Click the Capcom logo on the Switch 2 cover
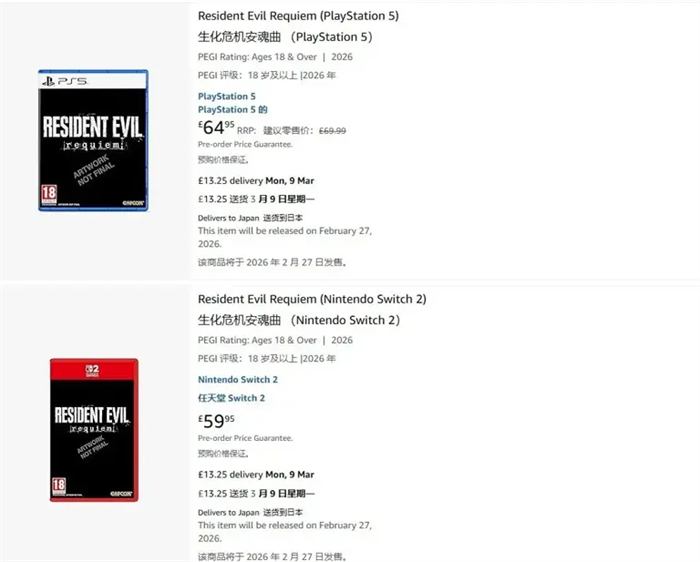The image size is (700, 562). [126, 494]
